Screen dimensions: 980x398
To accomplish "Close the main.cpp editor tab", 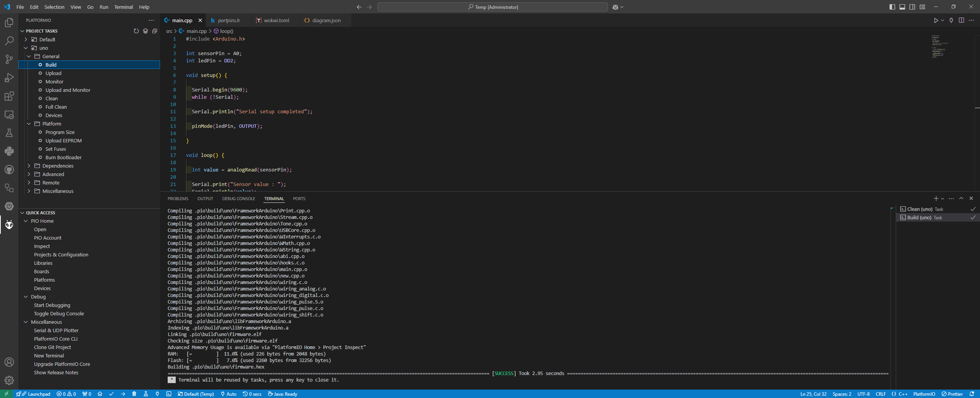I will (200, 20).
